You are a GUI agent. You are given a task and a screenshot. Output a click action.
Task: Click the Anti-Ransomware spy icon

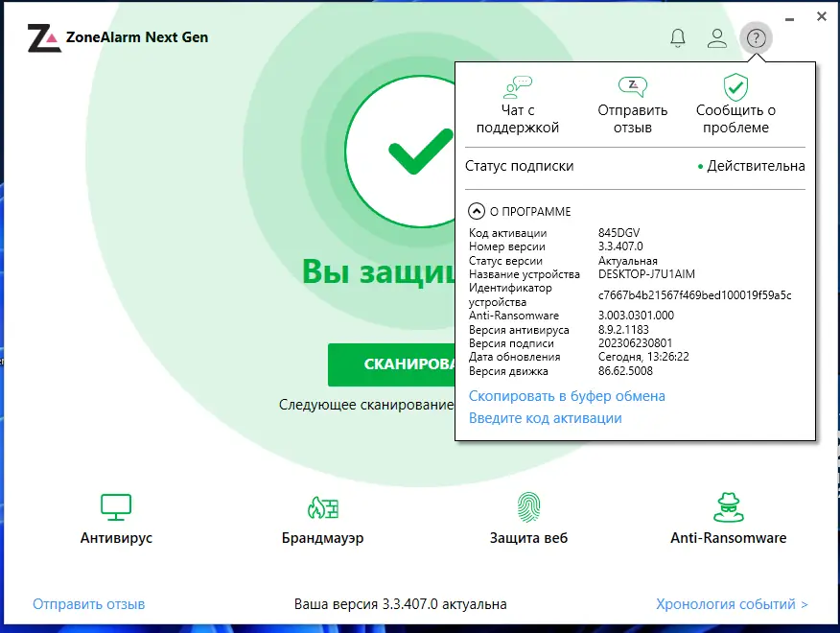729,507
